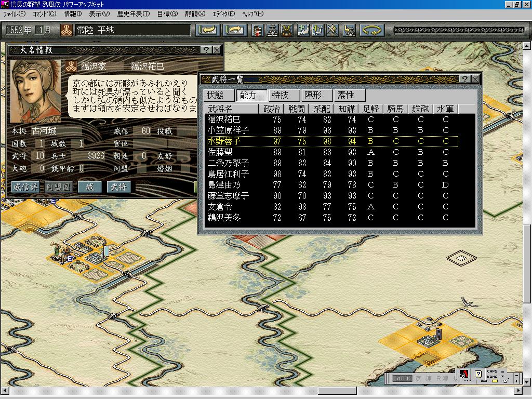This screenshot has height=399, width=532.
Task: Sort by the 武将名 column header
Action: click(232, 109)
